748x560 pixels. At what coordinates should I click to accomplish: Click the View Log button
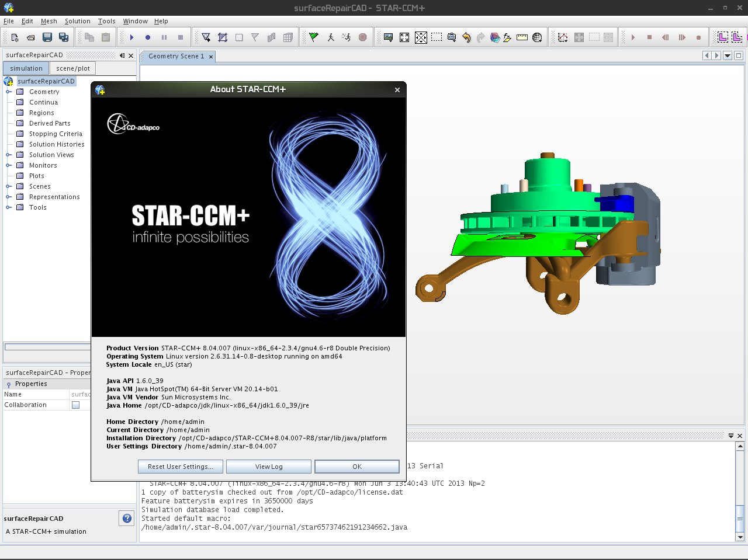269,467
